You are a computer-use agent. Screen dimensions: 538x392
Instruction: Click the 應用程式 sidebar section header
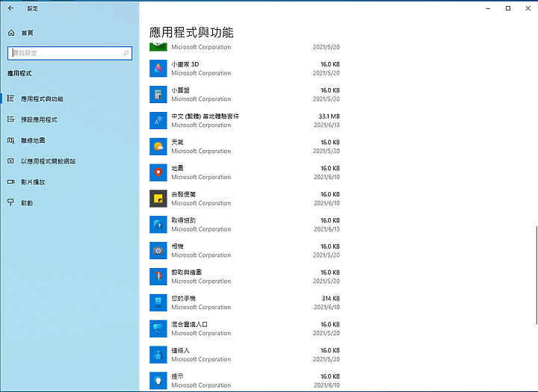tap(19, 73)
